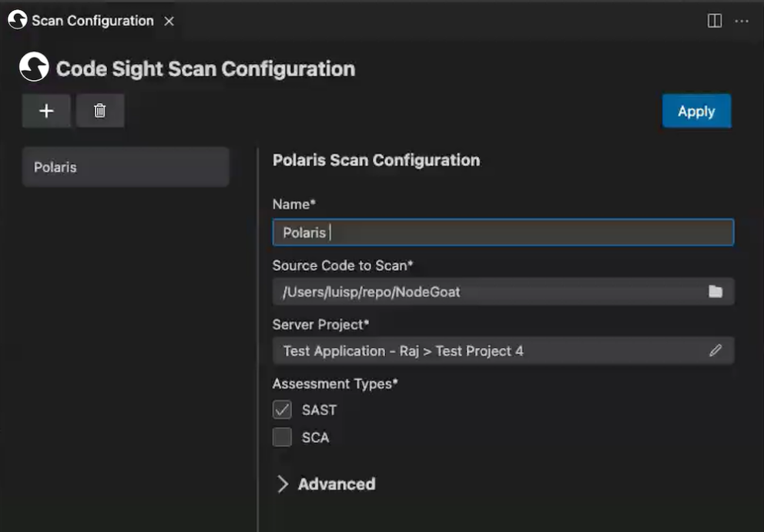The image size is (764, 532).
Task: Browse for source code via the folder icon
Action: pos(715,291)
